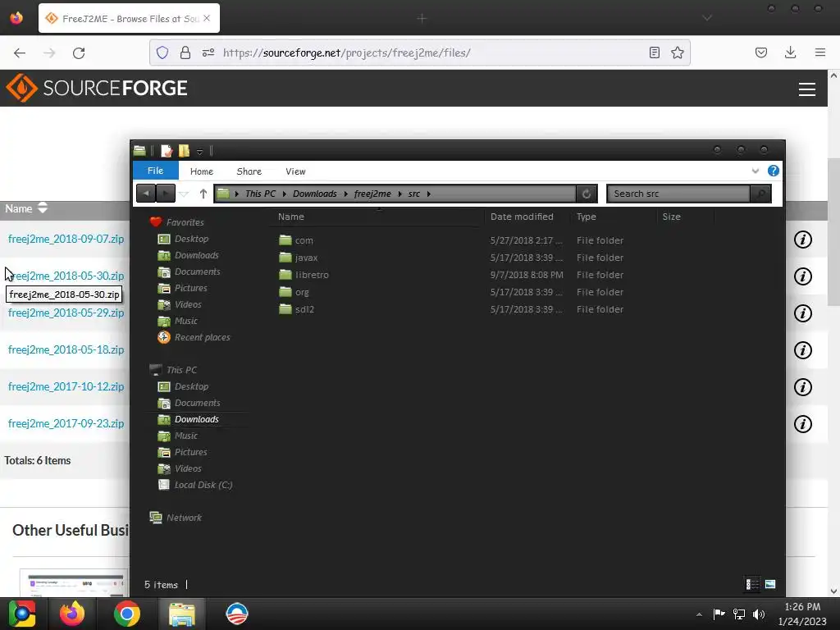Select Local Disk (C:) in sidebar
This screenshot has width=840, height=630.
pos(203,486)
